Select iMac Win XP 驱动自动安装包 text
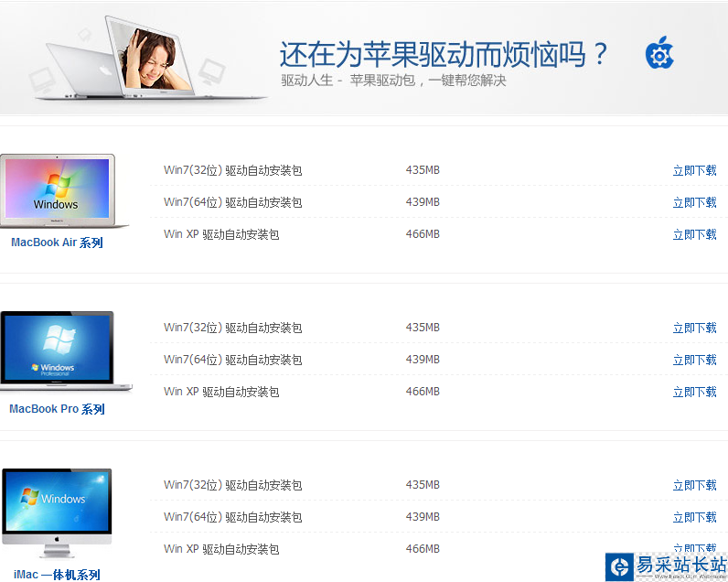 tap(221, 549)
